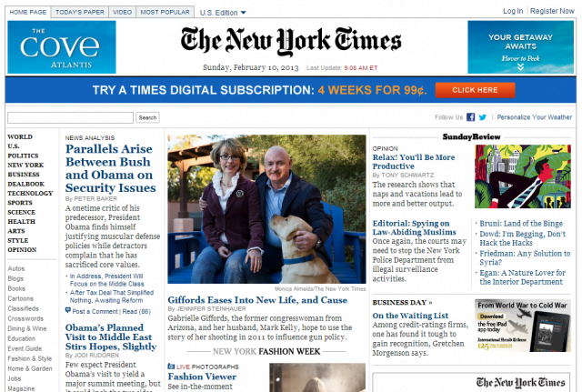Switch to the Today's Paper tab
This screenshot has width=582, height=392.
tap(80, 12)
